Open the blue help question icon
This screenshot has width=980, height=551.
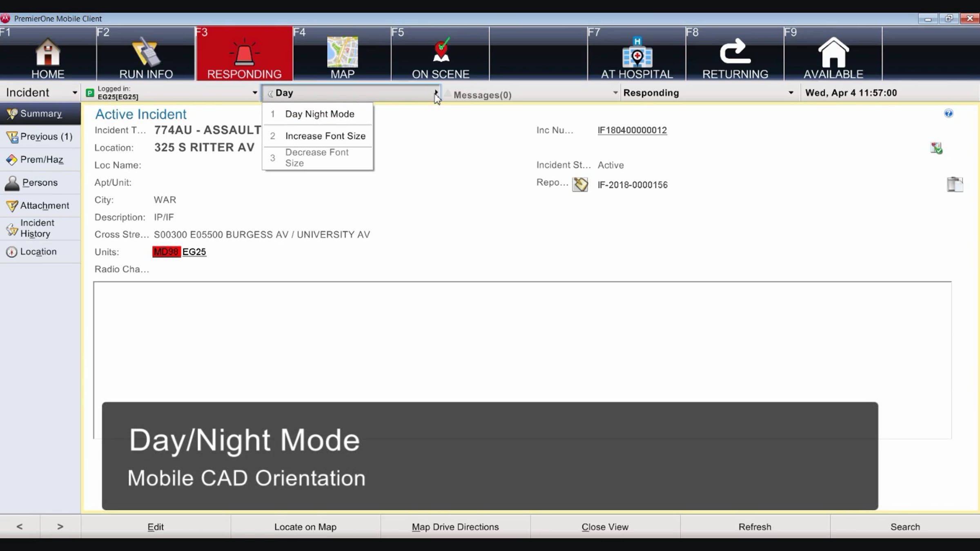[949, 113]
